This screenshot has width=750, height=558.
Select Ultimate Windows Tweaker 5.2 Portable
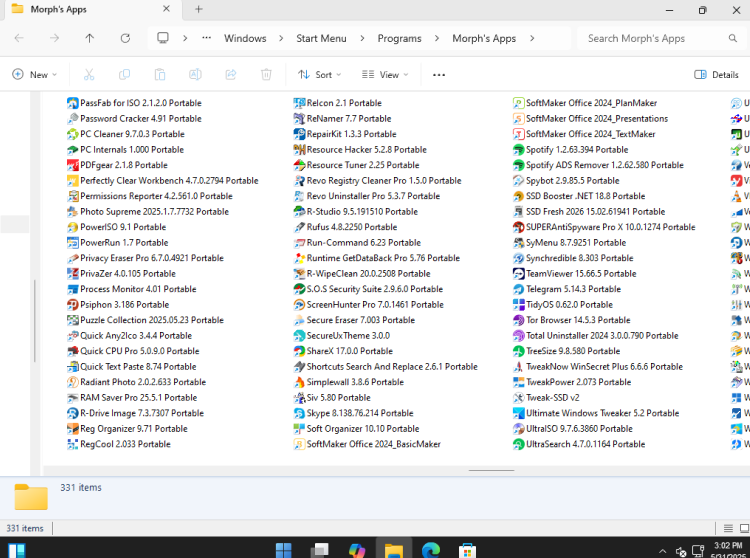tap(596, 413)
